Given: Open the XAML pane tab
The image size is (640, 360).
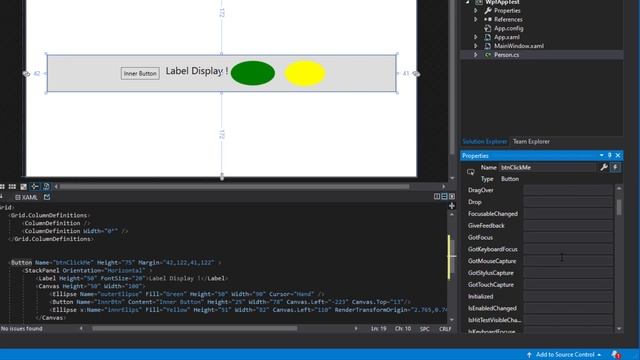Looking at the screenshot, I should [26, 197].
